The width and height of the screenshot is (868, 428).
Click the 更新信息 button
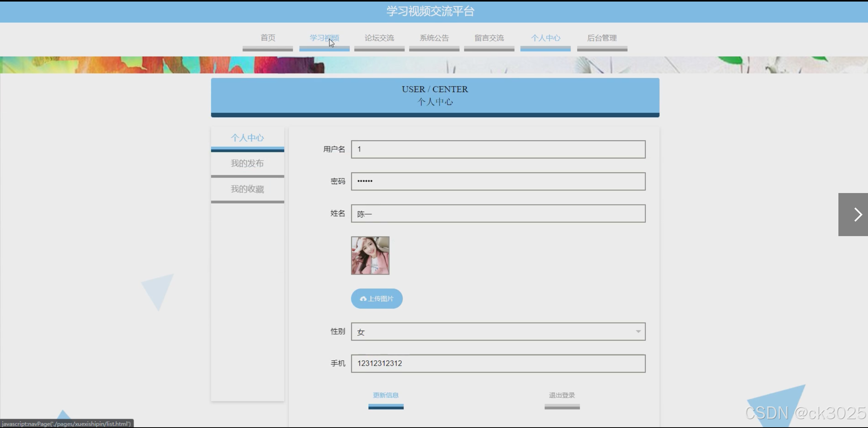click(386, 395)
